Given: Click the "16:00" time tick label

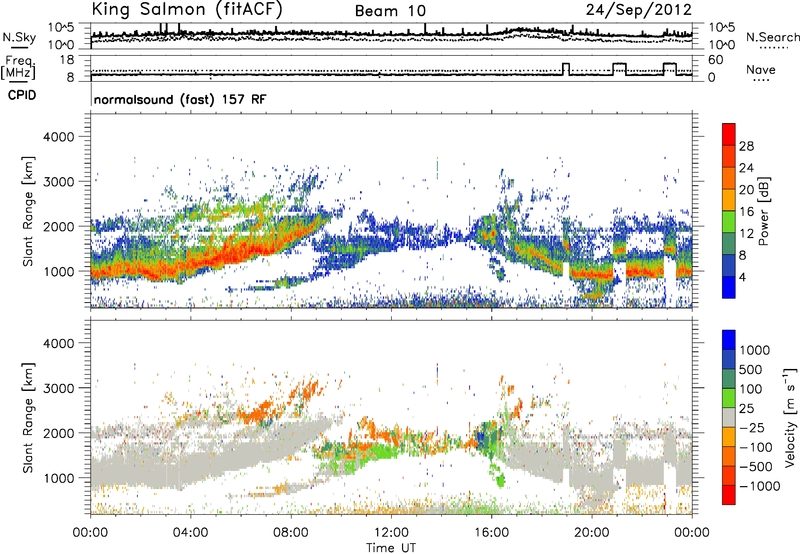Looking at the screenshot, I should tap(491, 533).
